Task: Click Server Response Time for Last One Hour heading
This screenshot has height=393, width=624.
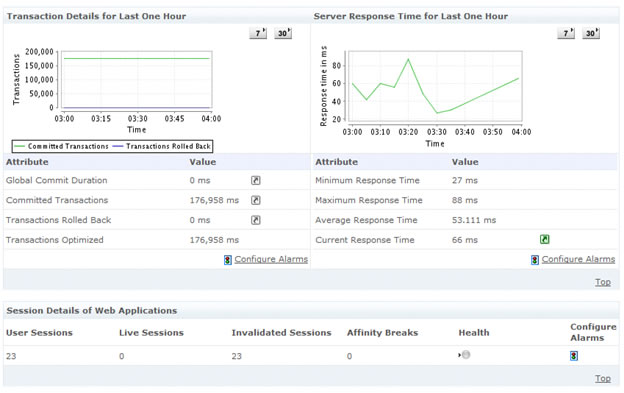Action: click(x=411, y=16)
